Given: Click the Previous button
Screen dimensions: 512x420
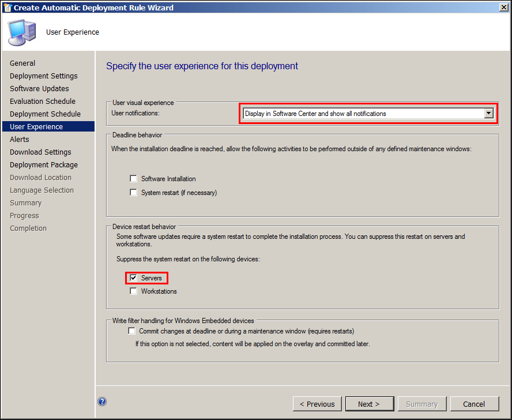Looking at the screenshot, I should (317, 404).
